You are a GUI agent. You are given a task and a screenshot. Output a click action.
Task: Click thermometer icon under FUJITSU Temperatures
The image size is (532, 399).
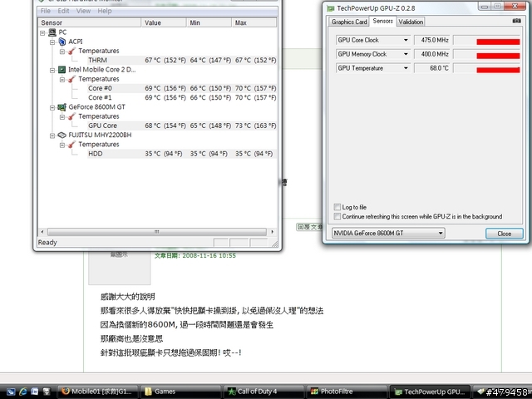[x=71, y=145]
